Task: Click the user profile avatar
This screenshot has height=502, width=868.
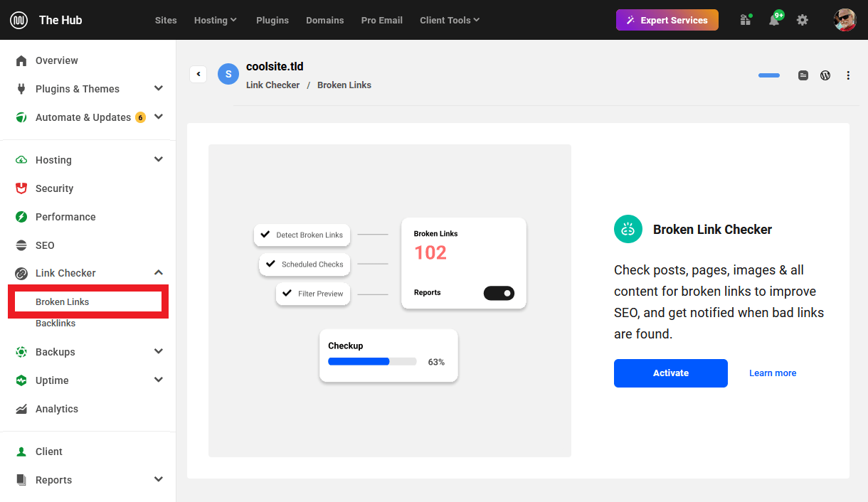Action: [845, 20]
